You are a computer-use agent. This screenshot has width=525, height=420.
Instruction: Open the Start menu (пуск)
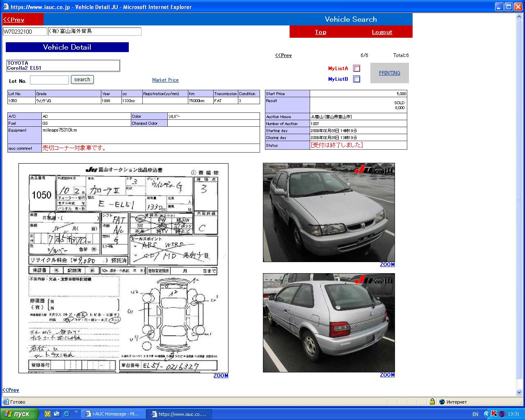point(19,414)
